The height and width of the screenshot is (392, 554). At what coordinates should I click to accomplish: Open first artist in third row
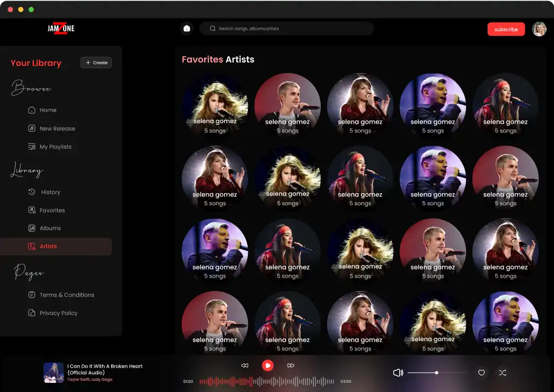click(x=215, y=251)
